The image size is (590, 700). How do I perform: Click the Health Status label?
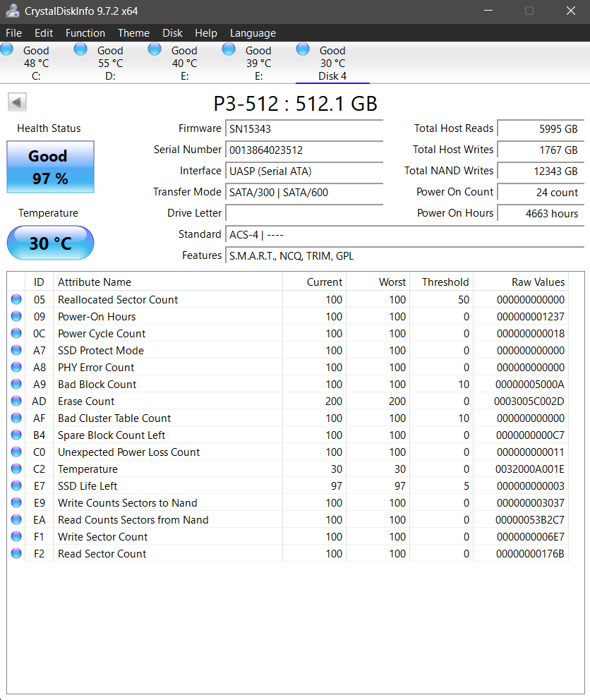49,128
